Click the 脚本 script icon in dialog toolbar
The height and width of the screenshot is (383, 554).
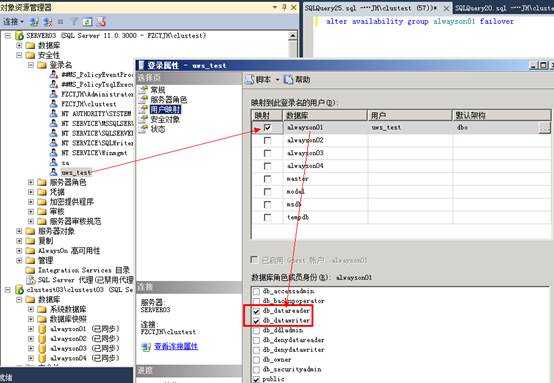click(250, 79)
